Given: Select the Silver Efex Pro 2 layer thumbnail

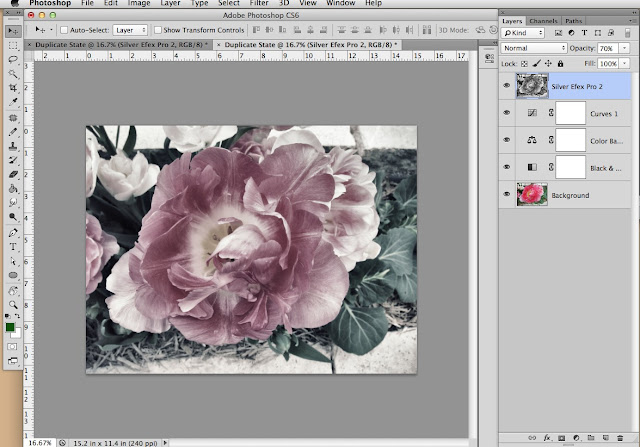Looking at the screenshot, I should click(x=531, y=86).
